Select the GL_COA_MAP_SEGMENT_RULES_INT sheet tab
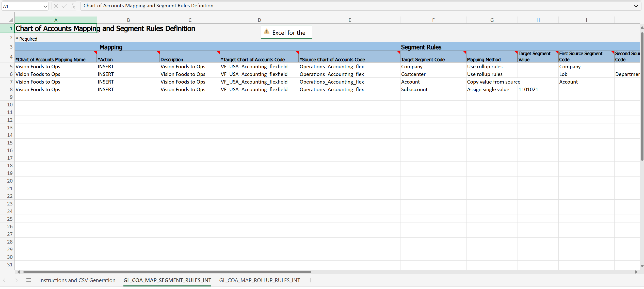Image resolution: width=644 pixels, height=289 pixels. pyautogui.click(x=167, y=280)
